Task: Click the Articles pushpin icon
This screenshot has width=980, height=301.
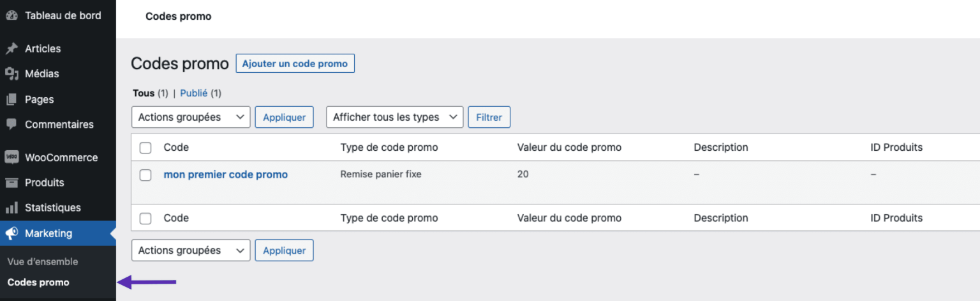Action: [x=11, y=49]
